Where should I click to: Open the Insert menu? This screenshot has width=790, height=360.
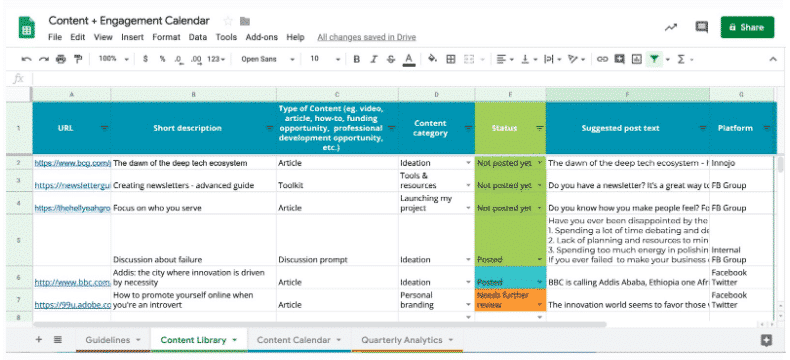tap(133, 37)
